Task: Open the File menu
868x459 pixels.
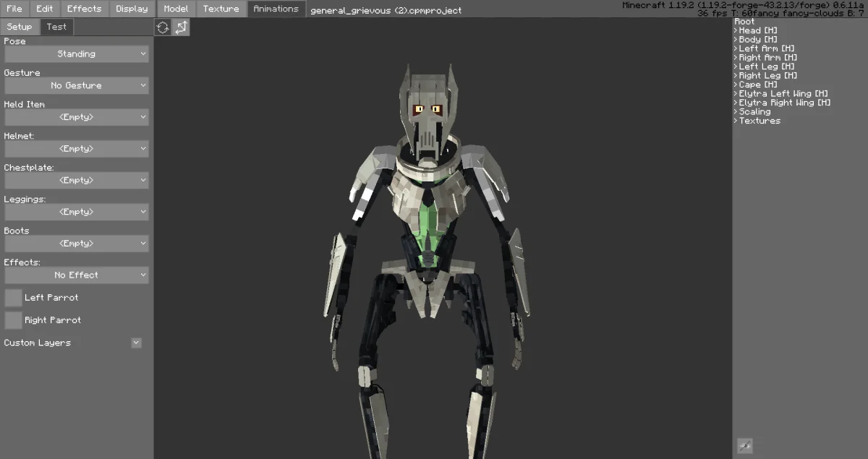Action: coord(14,9)
